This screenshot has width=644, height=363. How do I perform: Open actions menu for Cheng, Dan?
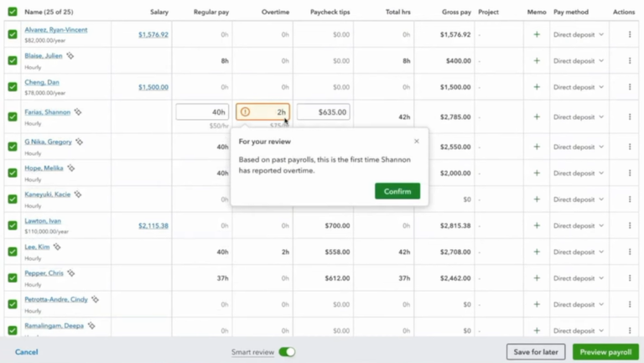tap(630, 87)
